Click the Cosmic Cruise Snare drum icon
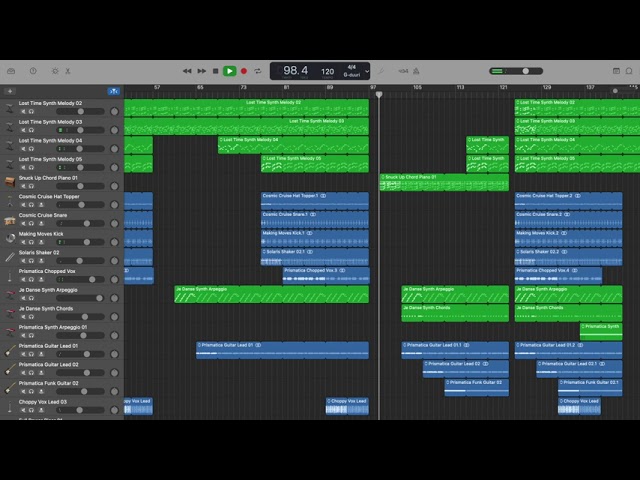 [10, 220]
